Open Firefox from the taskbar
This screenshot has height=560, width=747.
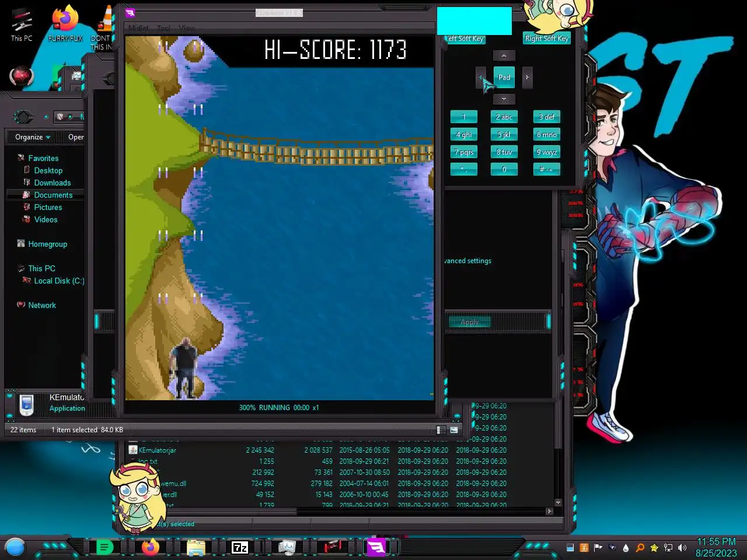150,547
